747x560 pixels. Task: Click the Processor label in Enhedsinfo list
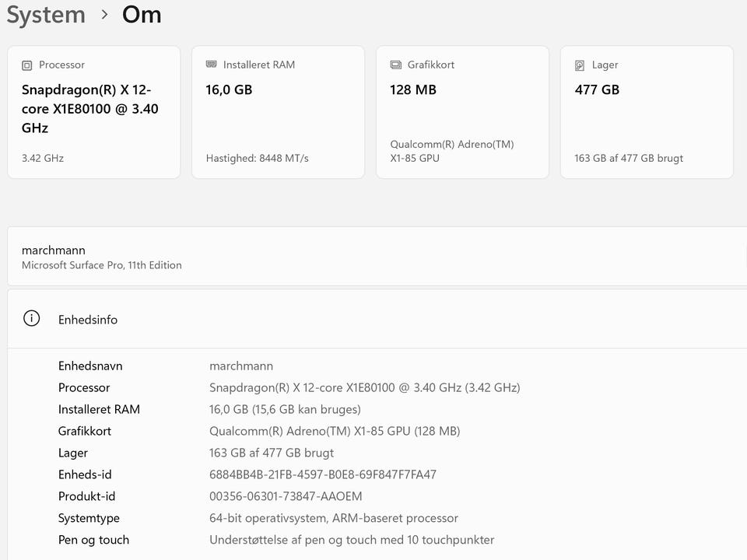(84, 387)
